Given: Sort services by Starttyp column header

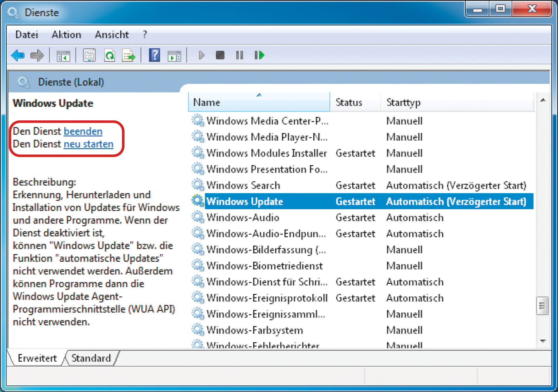Looking at the screenshot, I should 403,102.
